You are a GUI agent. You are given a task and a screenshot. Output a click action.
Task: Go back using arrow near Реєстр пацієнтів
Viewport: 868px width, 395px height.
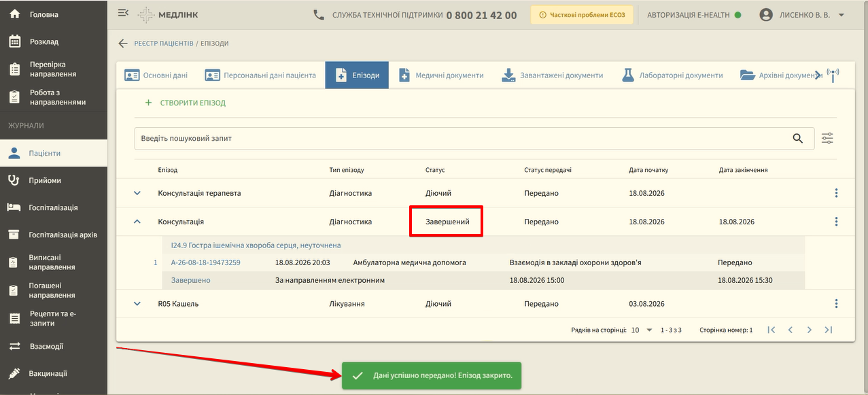point(123,44)
